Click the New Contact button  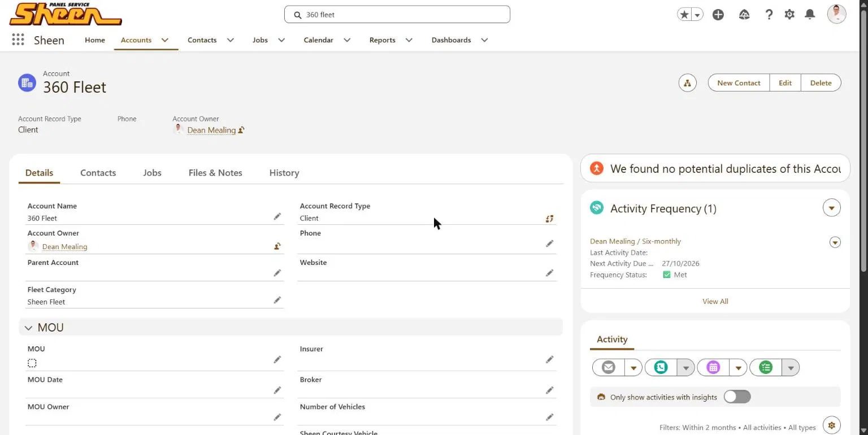tap(739, 83)
